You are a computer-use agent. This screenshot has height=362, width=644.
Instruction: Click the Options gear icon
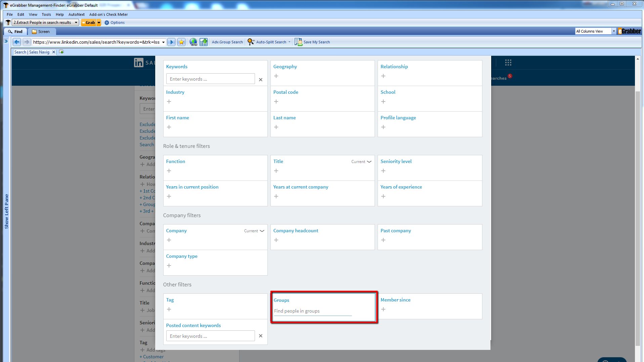click(x=107, y=23)
